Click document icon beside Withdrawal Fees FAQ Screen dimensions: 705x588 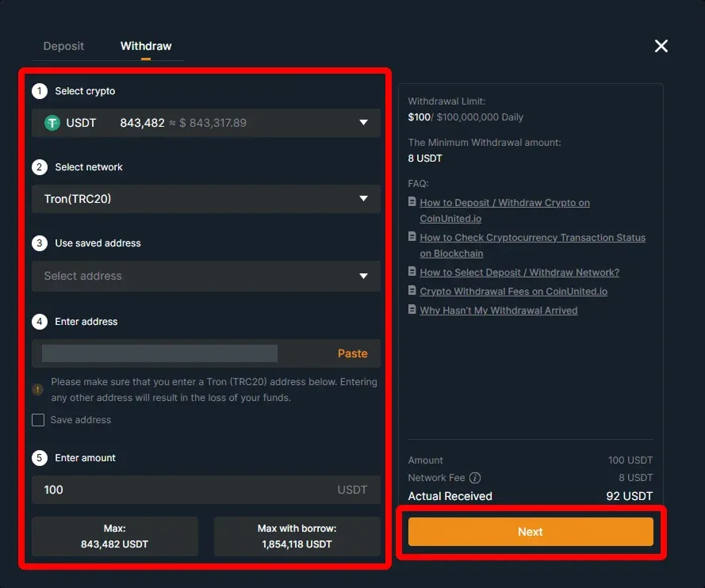point(412,291)
